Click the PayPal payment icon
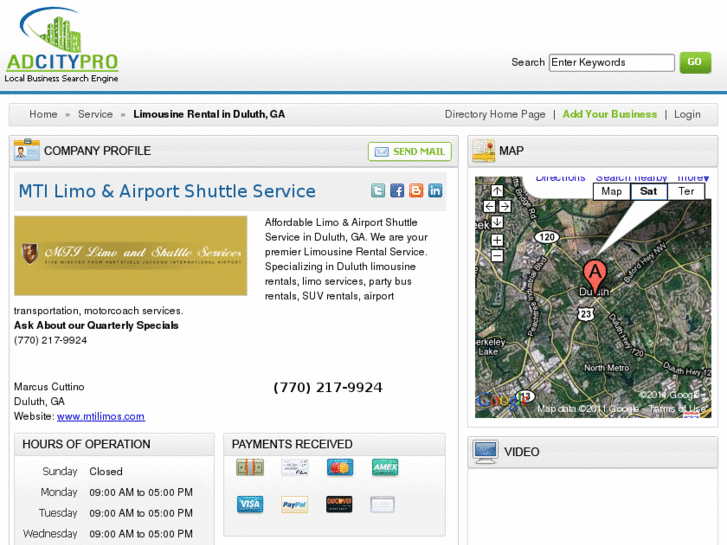Image resolution: width=727 pixels, height=545 pixels. pos(294,504)
